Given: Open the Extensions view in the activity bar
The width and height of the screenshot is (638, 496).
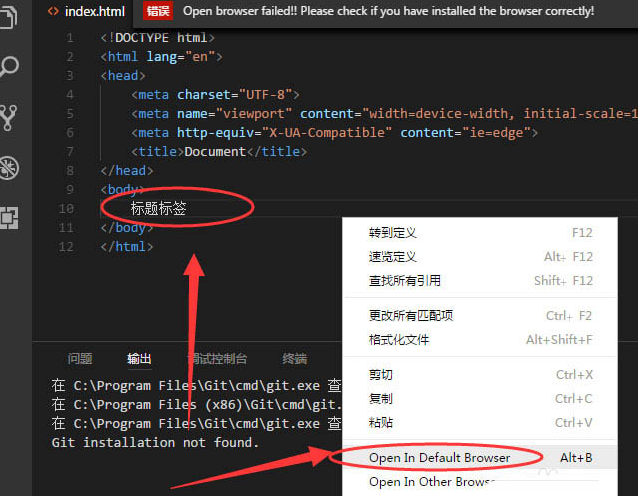Looking at the screenshot, I should tap(10, 216).
